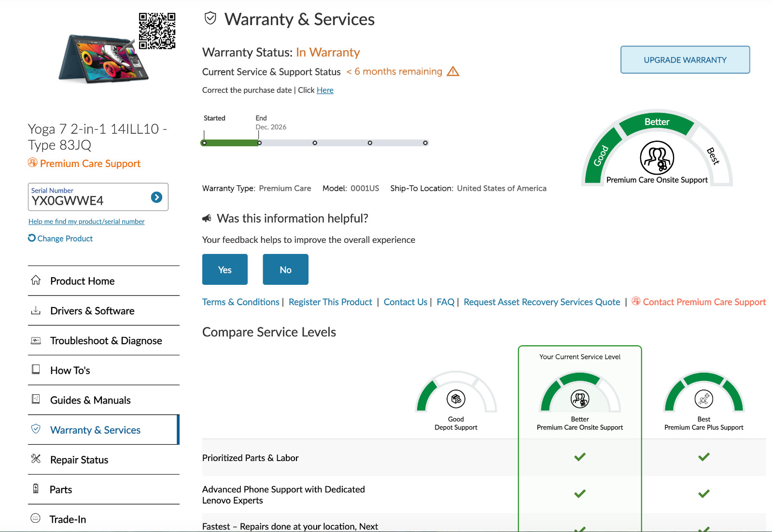This screenshot has height=532, width=772.
Task: Click the Better Premium Care Onsite Support icon
Action: (x=580, y=399)
